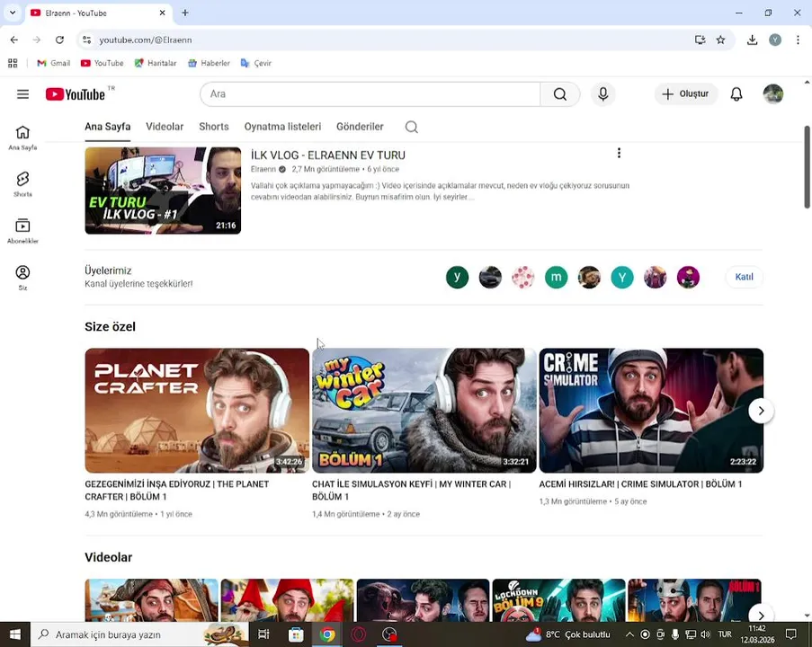Open the three-dot menu for İLK VLOG
Viewport: 812px width, 647px height.
point(619,153)
